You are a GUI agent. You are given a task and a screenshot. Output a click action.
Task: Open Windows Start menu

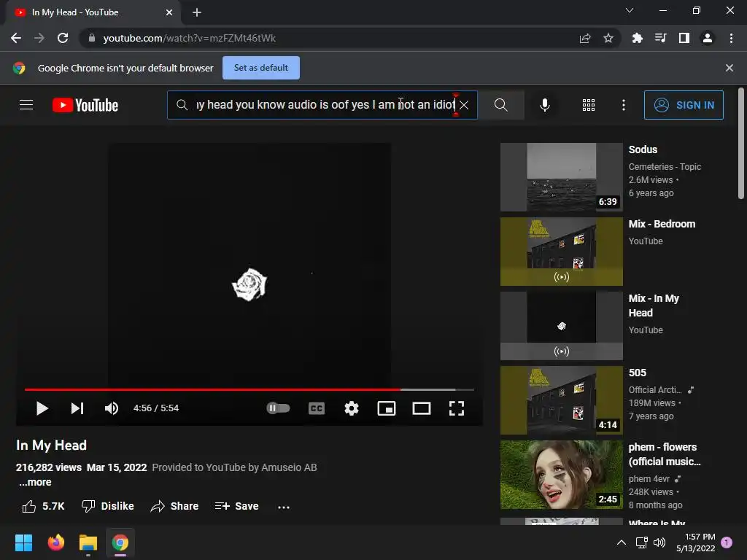click(x=23, y=542)
